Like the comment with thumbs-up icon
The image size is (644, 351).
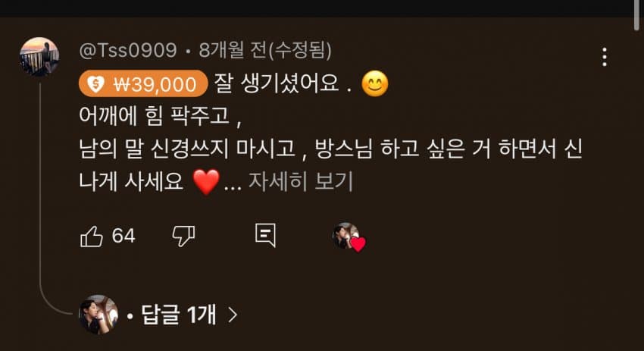pos(91,237)
